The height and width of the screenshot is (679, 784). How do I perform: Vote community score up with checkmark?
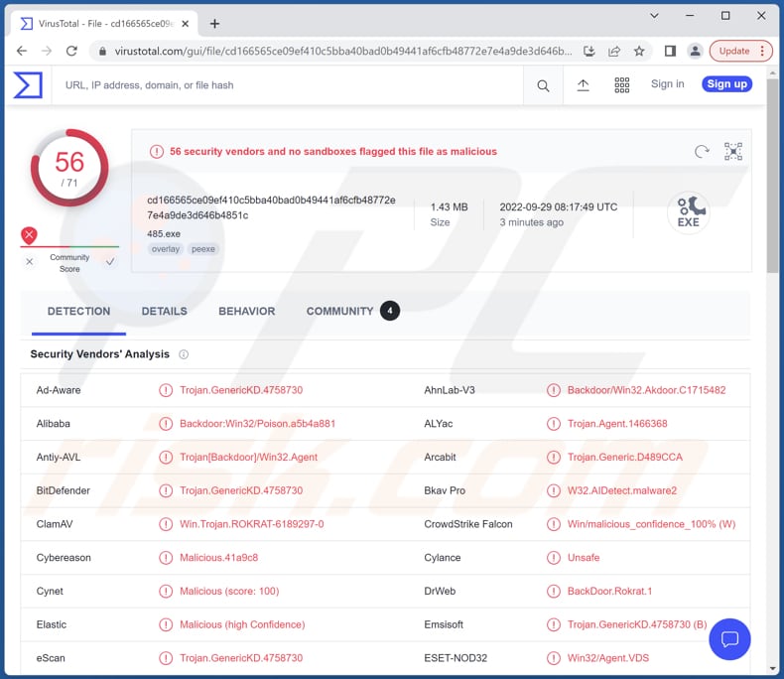pos(110,262)
